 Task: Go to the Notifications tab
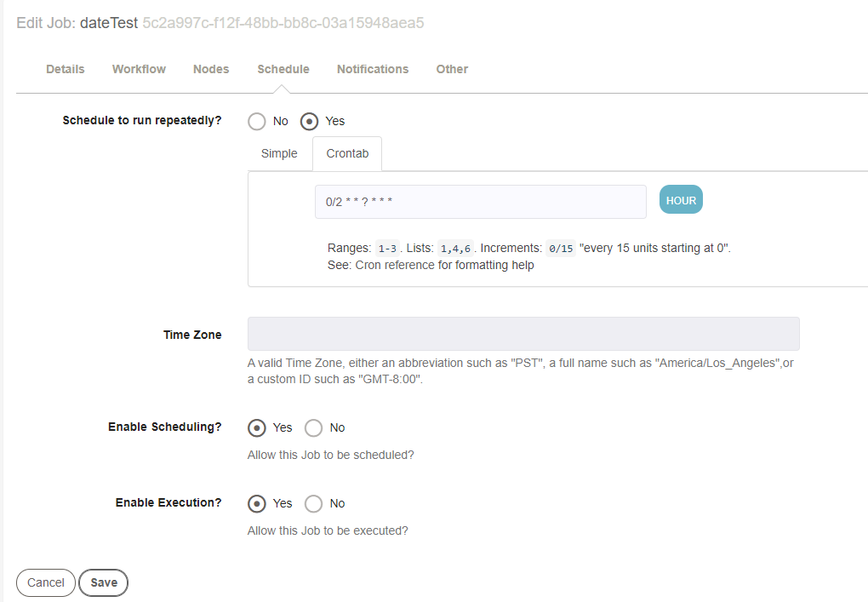[373, 69]
